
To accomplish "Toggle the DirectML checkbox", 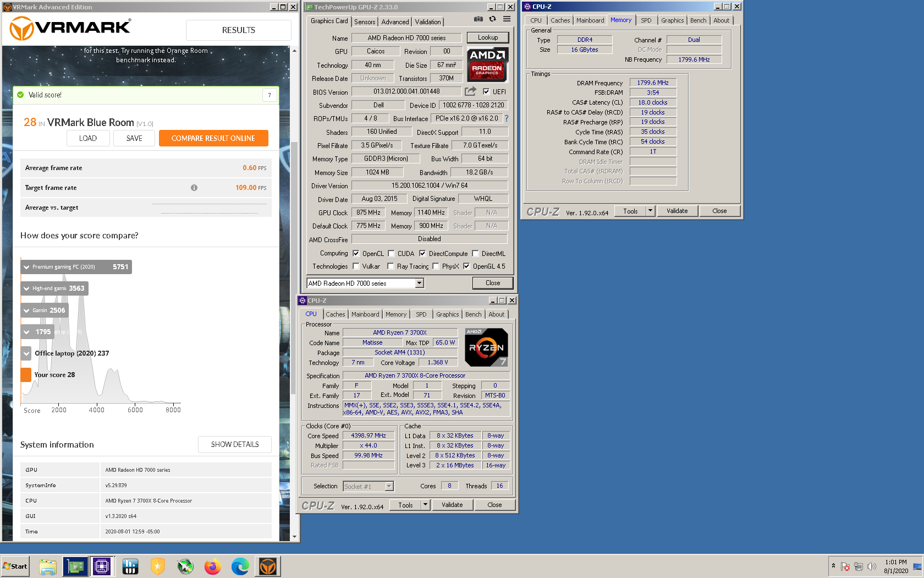I will tap(475, 254).
